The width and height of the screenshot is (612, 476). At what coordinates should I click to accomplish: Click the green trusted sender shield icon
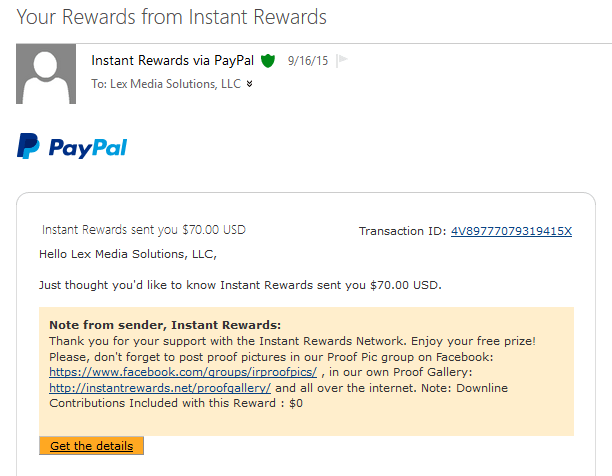coord(268,60)
